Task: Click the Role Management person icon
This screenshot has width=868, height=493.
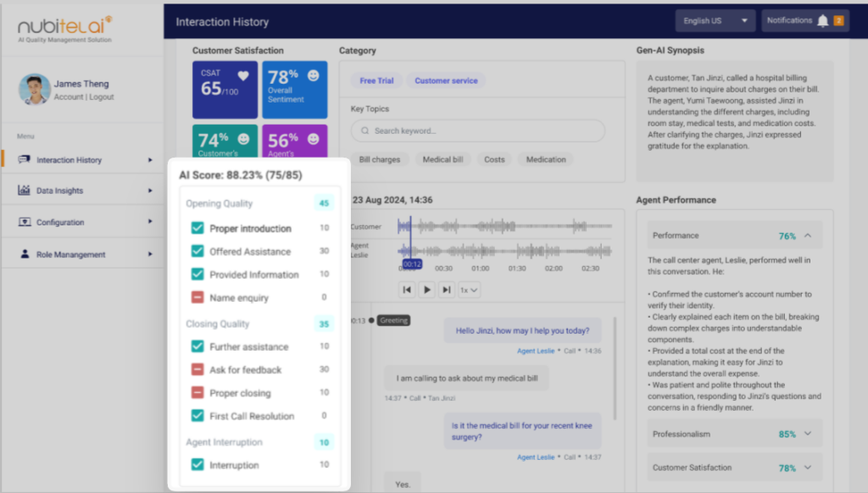Action: (x=24, y=253)
